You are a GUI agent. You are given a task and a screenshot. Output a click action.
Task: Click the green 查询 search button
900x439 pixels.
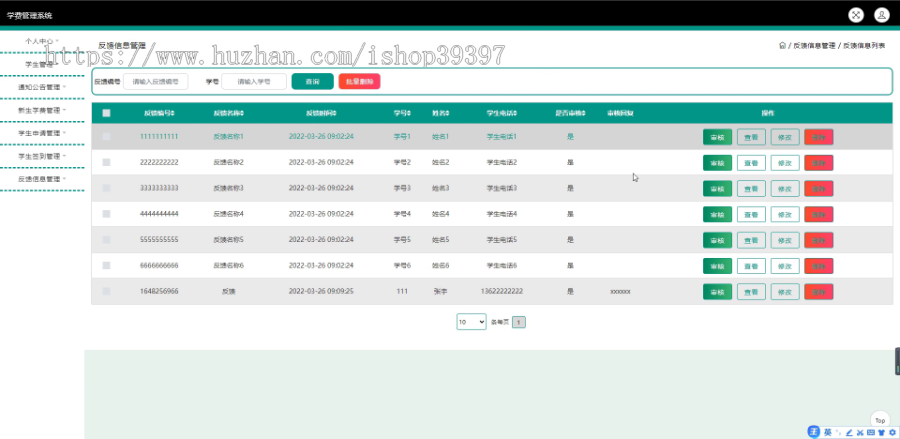tap(312, 81)
